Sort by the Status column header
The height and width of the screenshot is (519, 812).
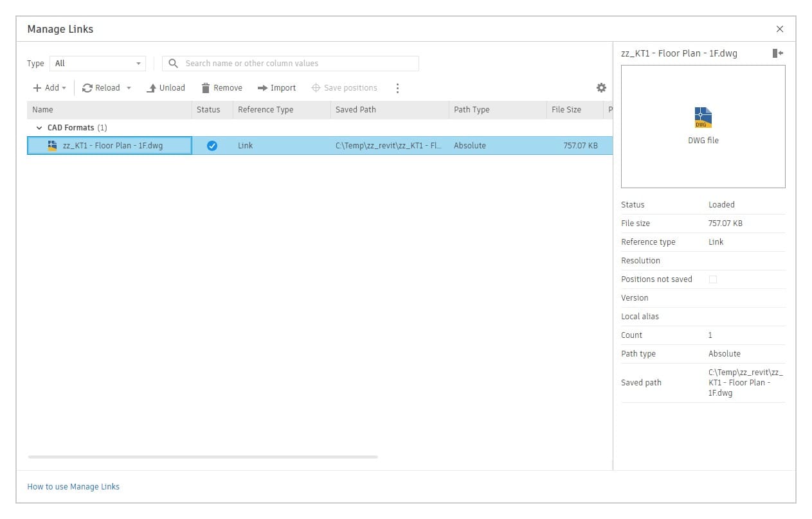[x=212, y=110]
